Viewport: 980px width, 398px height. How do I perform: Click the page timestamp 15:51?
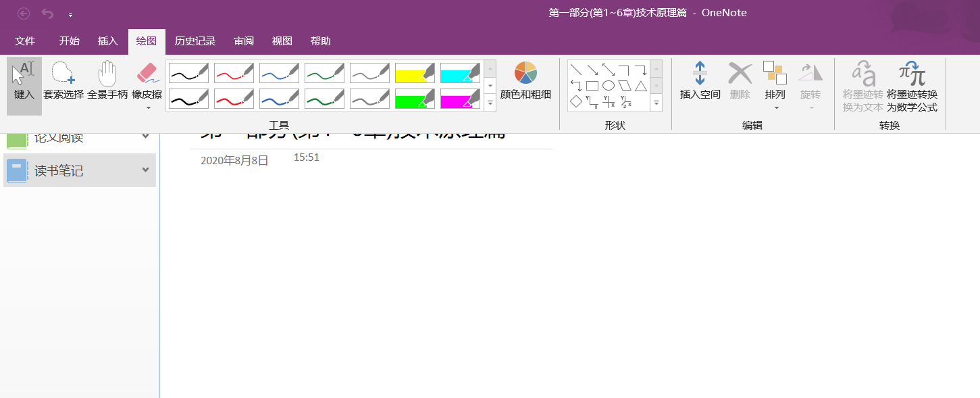[x=306, y=157]
